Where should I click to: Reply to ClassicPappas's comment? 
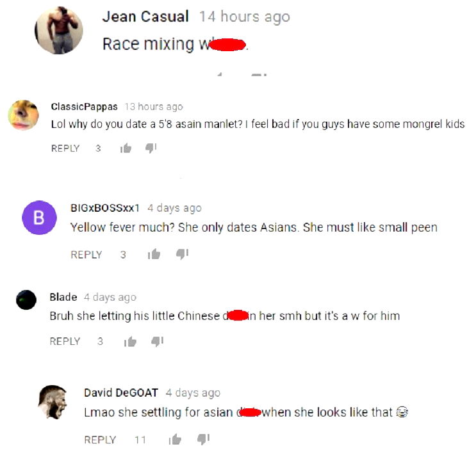click(x=65, y=148)
